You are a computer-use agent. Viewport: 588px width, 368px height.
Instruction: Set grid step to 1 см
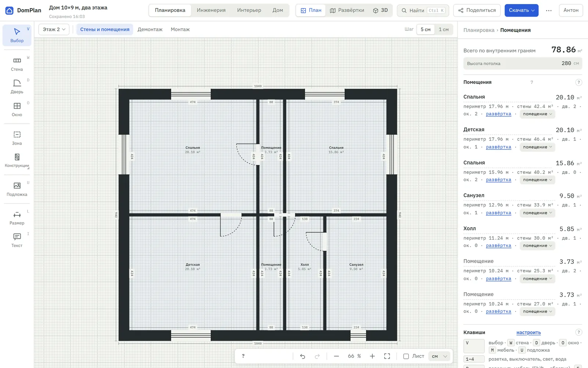[x=444, y=29]
